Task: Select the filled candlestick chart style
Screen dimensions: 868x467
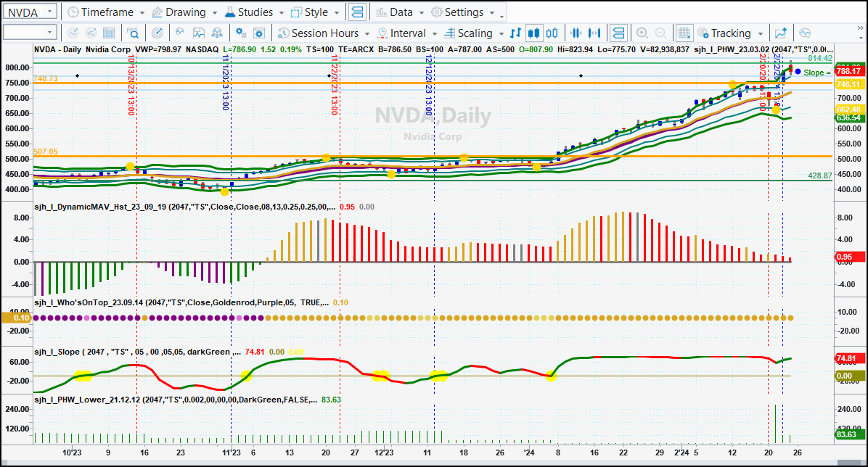Action: click(x=533, y=33)
